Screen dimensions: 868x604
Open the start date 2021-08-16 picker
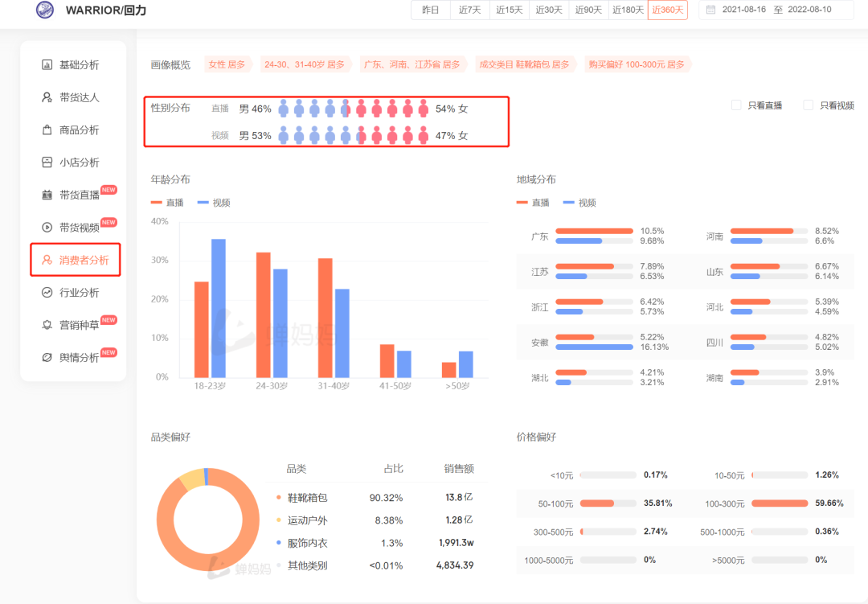click(744, 10)
